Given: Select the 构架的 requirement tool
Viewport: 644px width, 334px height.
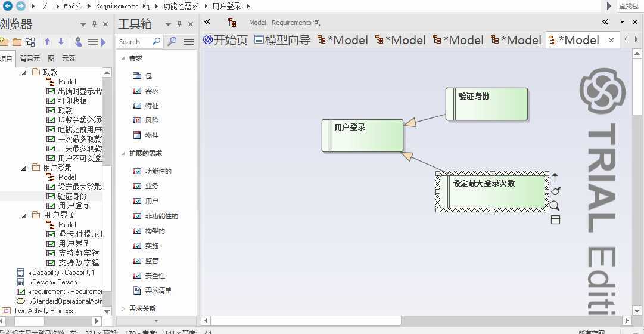Looking at the screenshot, I should (x=149, y=231).
